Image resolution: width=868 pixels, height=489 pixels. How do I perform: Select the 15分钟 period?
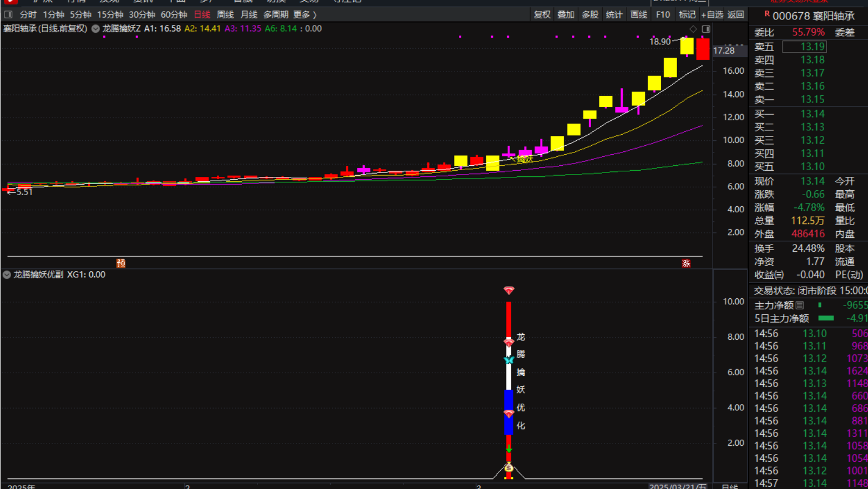point(110,14)
